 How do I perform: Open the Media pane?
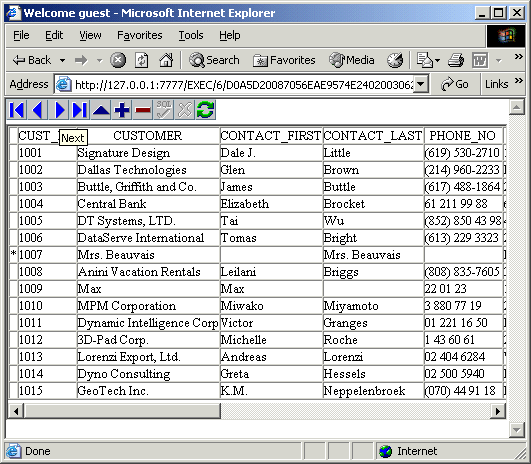[352, 60]
